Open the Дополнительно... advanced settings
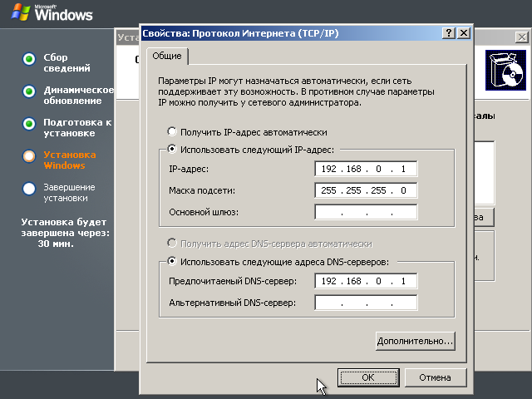 (416, 341)
